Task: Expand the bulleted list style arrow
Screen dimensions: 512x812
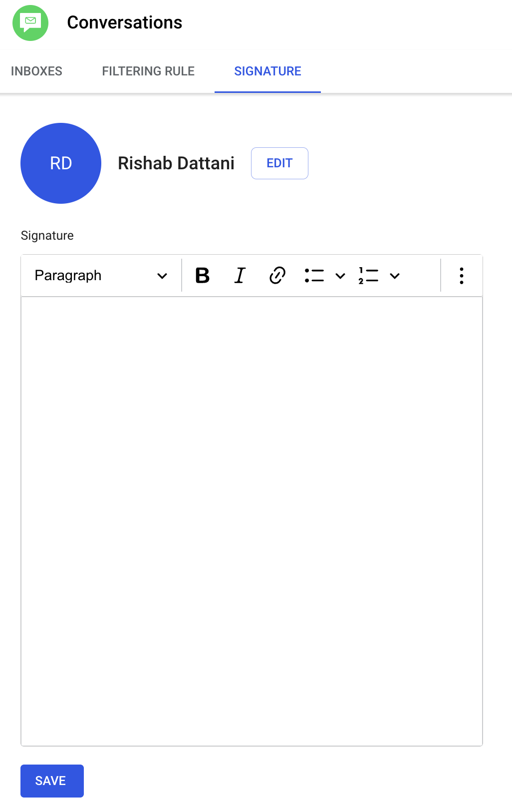Action: (x=340, y=276)
